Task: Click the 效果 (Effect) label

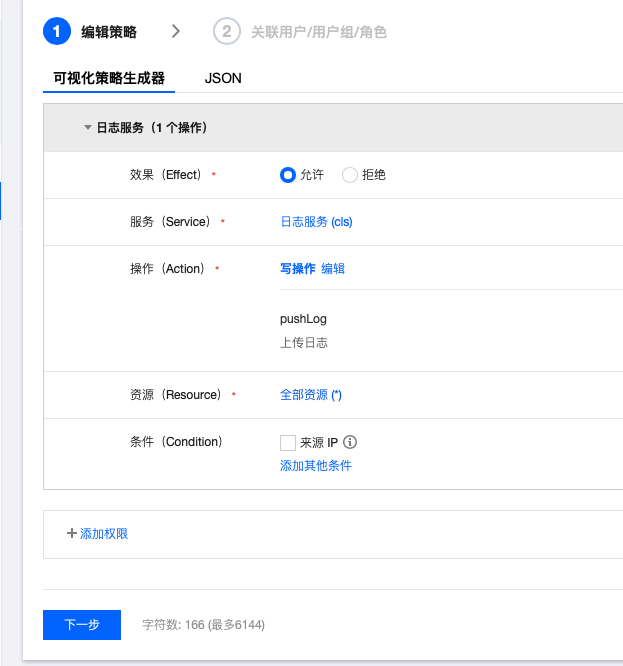Action: coord(166,175)
